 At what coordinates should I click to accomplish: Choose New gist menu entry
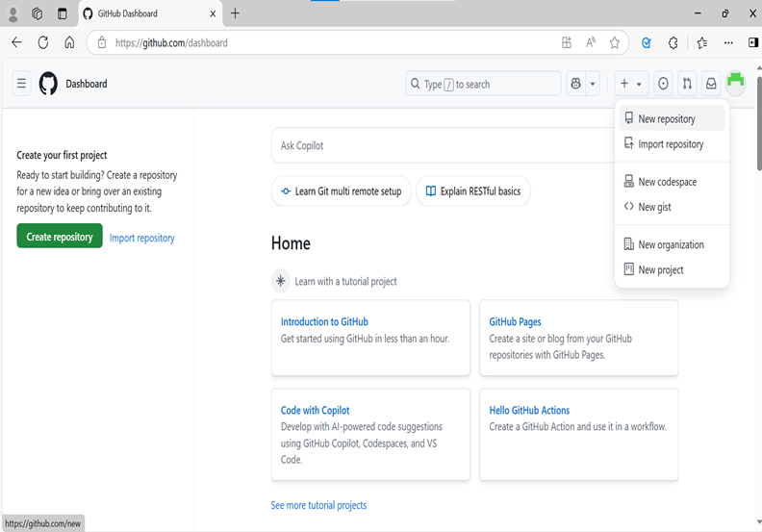[x=672, y=207]
